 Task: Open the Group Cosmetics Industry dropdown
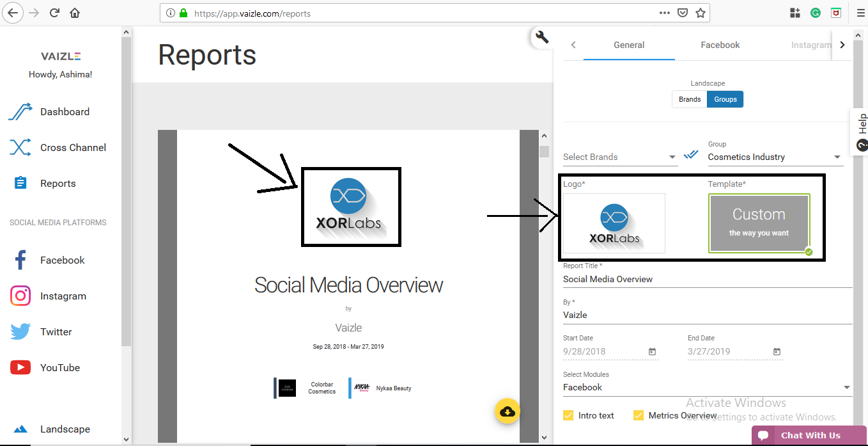[775, 157]
